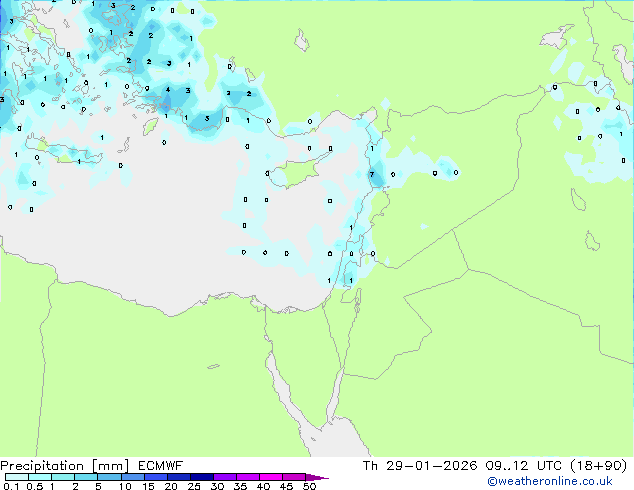Click the '40' legend scale label
The image size is (634, 490).
coord(263,486)
